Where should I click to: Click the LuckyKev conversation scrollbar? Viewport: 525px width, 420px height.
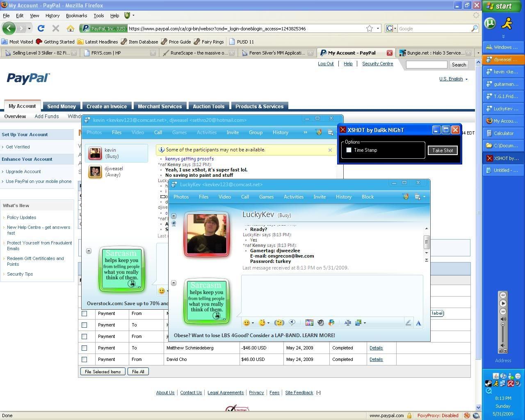tap(427, 242)
